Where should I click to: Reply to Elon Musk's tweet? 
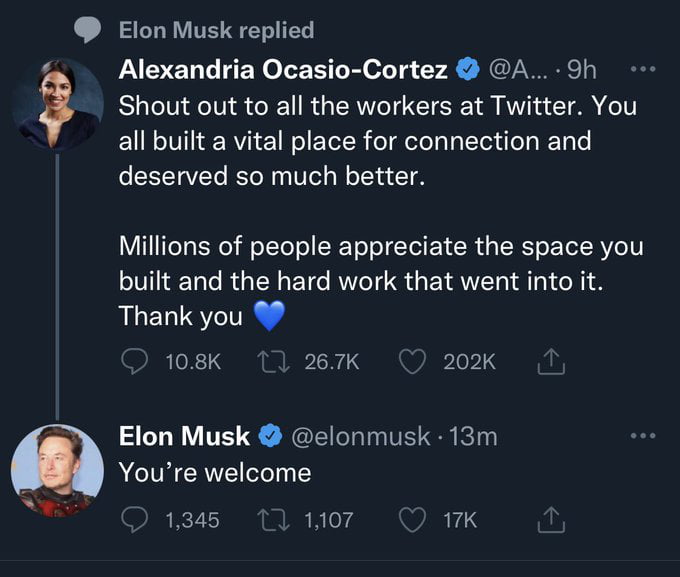coord(134,519)
